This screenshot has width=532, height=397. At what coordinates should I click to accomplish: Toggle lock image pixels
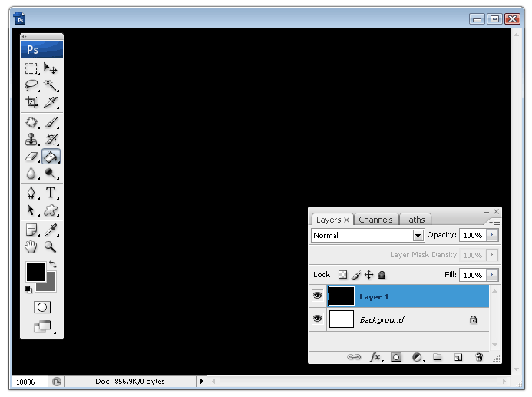point(356,274)
